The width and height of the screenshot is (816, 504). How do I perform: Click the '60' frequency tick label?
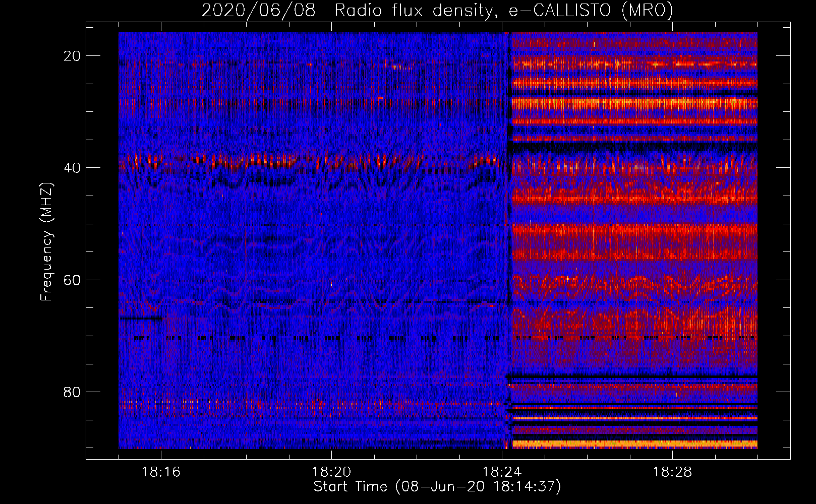point(73,280)
